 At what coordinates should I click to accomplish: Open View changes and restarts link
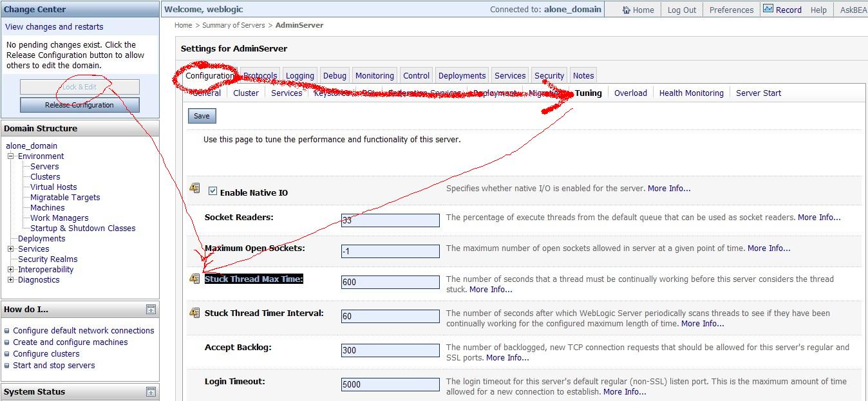tap(54, 26)
